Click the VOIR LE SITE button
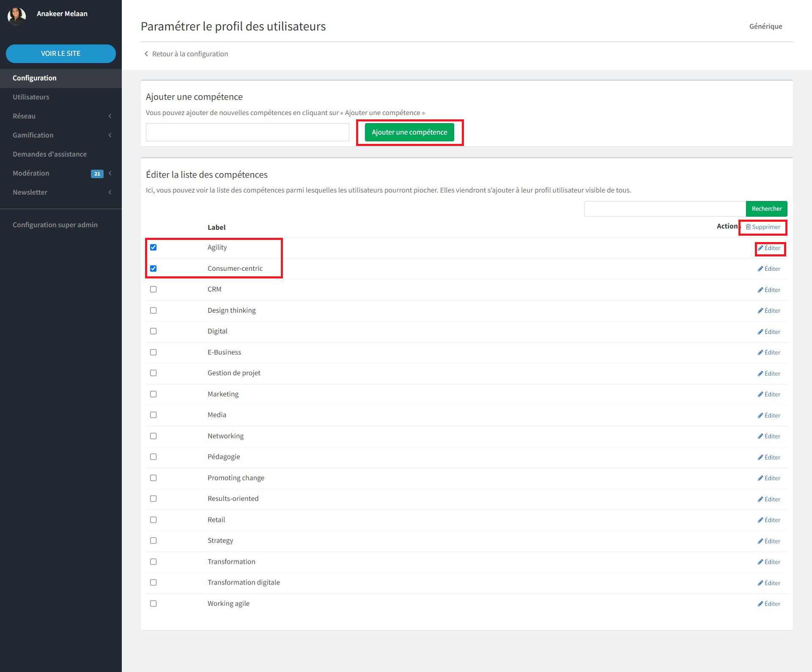This screenshot has width=812, height=672. click(x=60, y=53)
